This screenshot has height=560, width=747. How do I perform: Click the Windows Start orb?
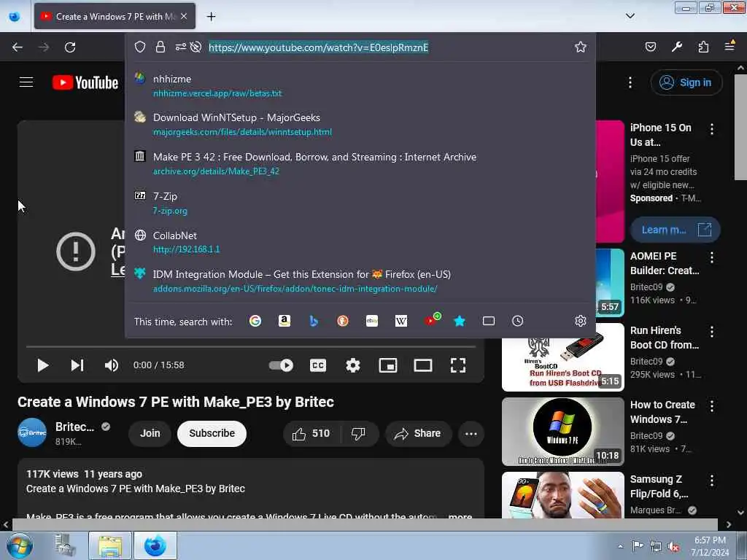(x=20, y=545)
